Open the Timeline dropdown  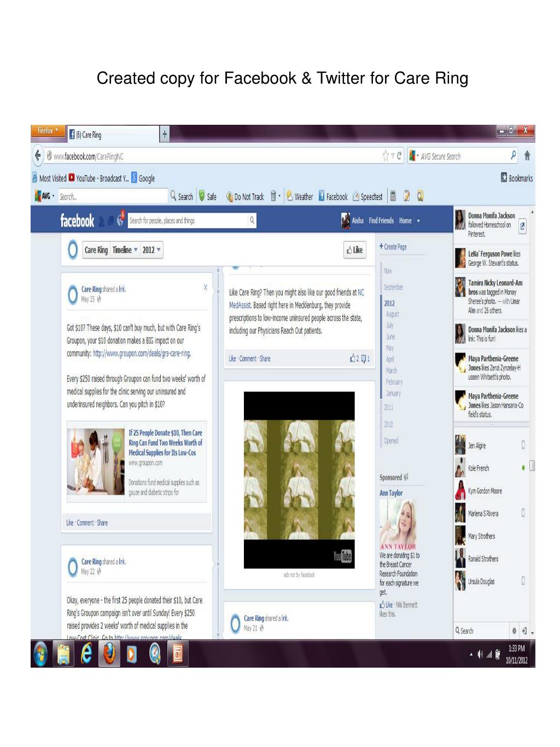(x=125, y=250)
